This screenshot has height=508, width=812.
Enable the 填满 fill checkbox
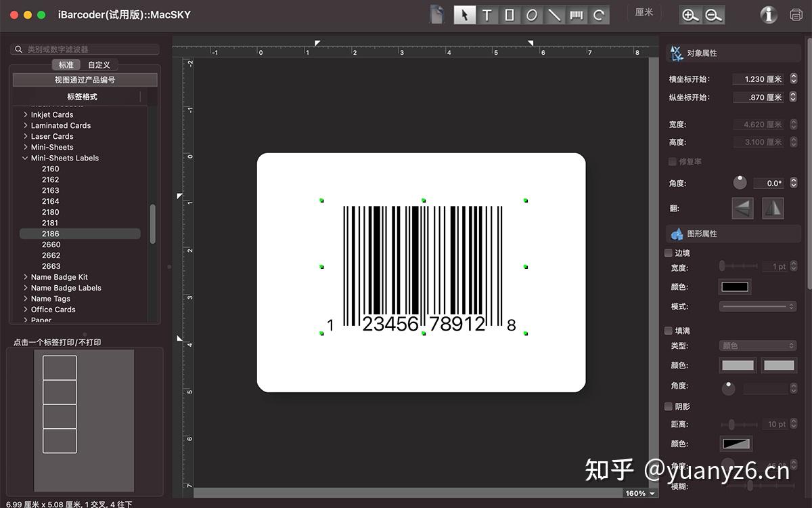(x=669, y=331)
